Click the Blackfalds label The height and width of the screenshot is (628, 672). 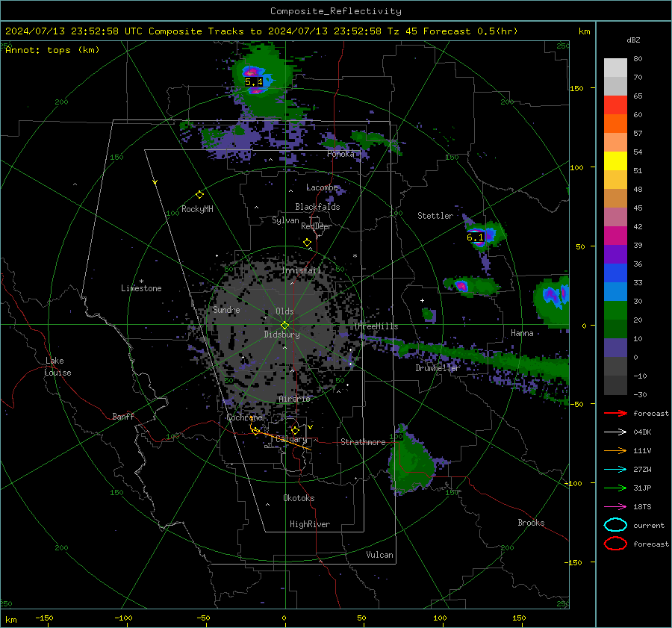click(317, 207)
